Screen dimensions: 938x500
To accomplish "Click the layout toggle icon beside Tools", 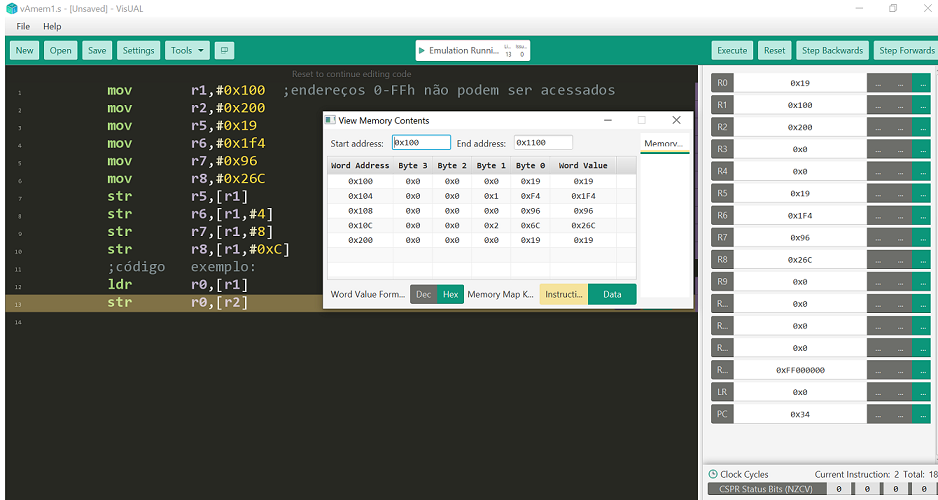I will [225, 50].
